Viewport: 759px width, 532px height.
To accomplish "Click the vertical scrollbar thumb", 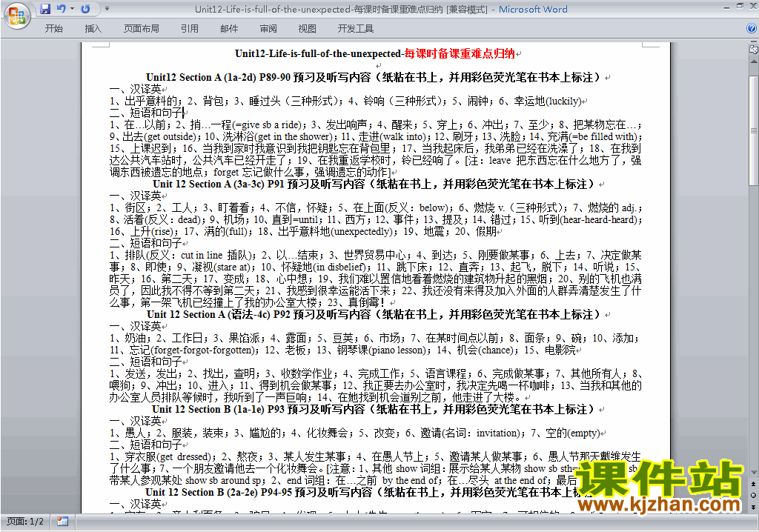I will 754,130.
